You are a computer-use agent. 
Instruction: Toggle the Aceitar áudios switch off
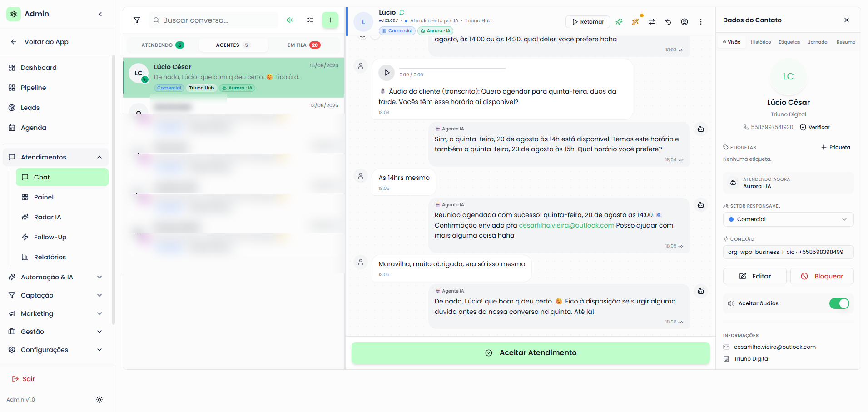[839, 303]
